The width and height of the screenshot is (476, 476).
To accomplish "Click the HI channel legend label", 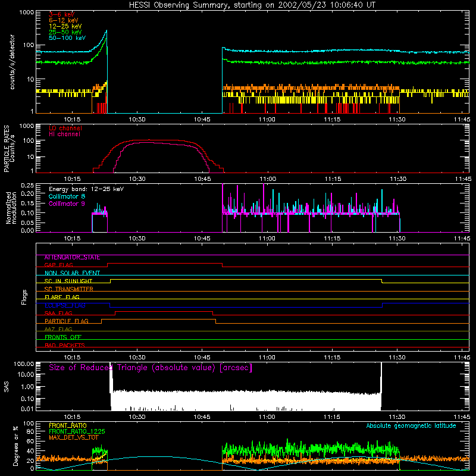I will 65,134.
